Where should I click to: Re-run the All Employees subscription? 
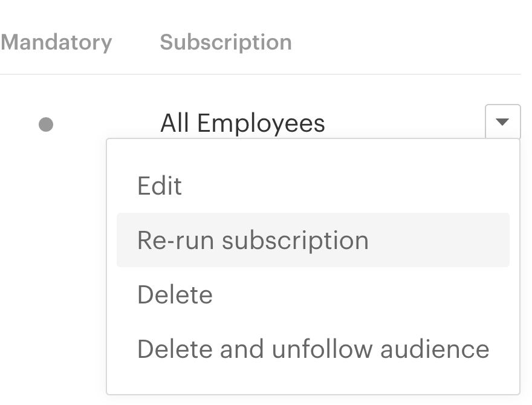click(x=253, y=240)
